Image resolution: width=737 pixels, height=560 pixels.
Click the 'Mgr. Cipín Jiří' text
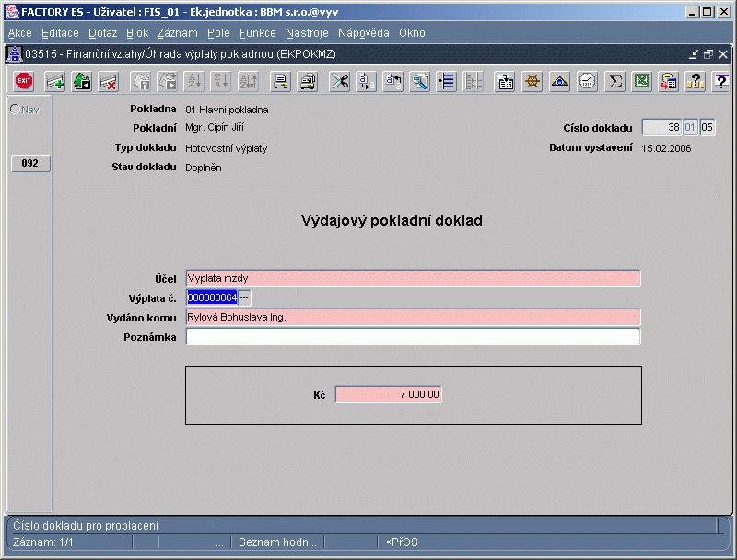coord(215,128)
